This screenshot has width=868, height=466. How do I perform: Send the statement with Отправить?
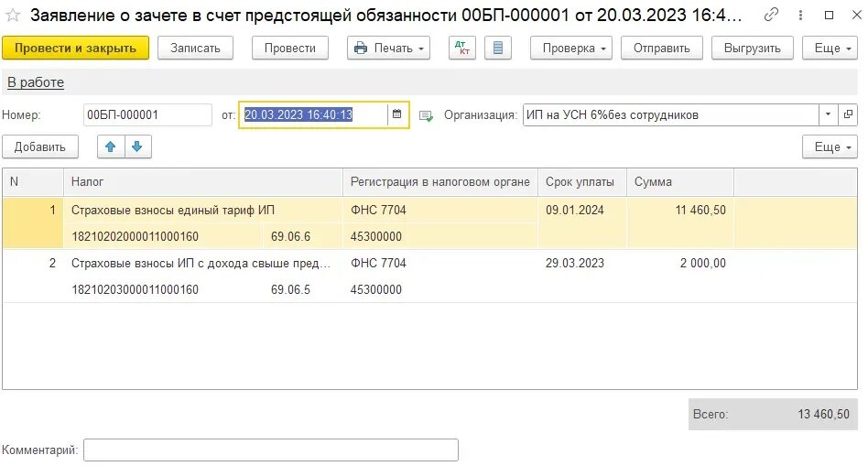[661, 49]
